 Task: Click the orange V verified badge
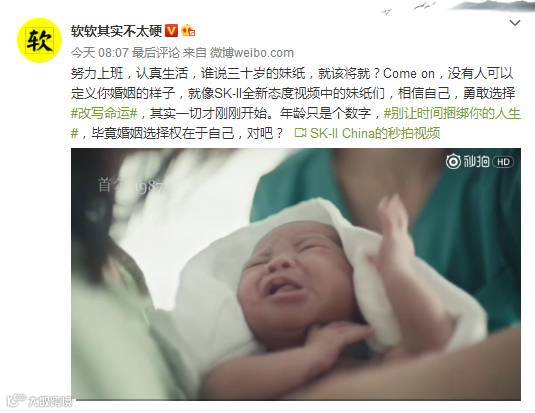171,31
